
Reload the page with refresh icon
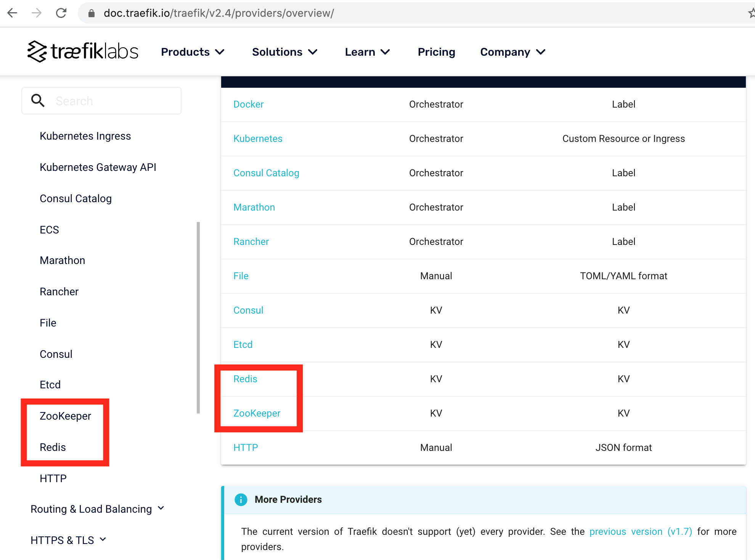tap(61, 13)
